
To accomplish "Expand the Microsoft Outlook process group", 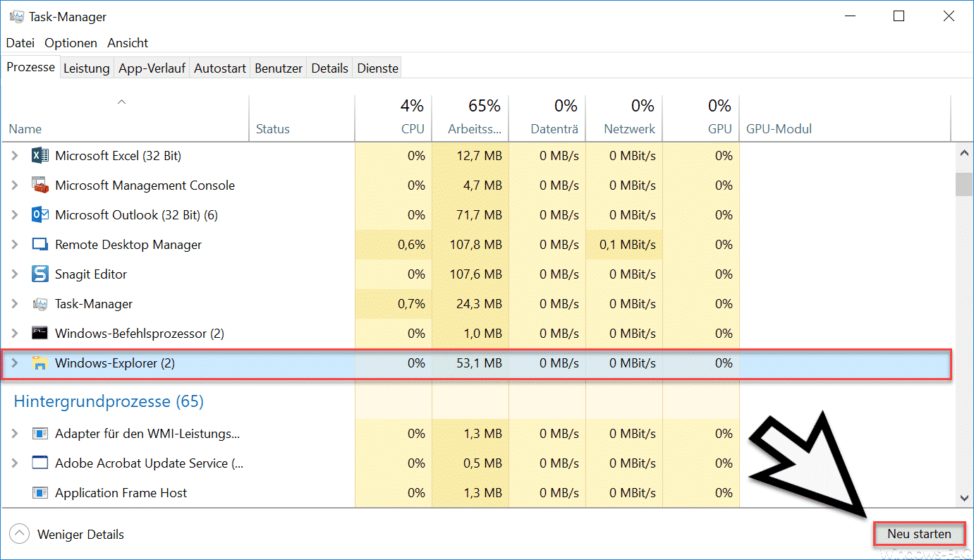I will point(15,215).
